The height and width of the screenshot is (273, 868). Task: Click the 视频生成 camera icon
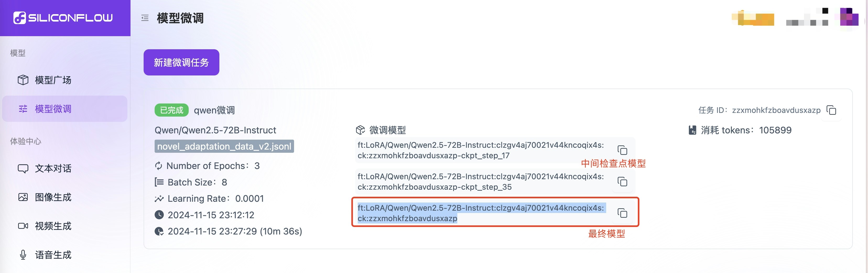23,226
